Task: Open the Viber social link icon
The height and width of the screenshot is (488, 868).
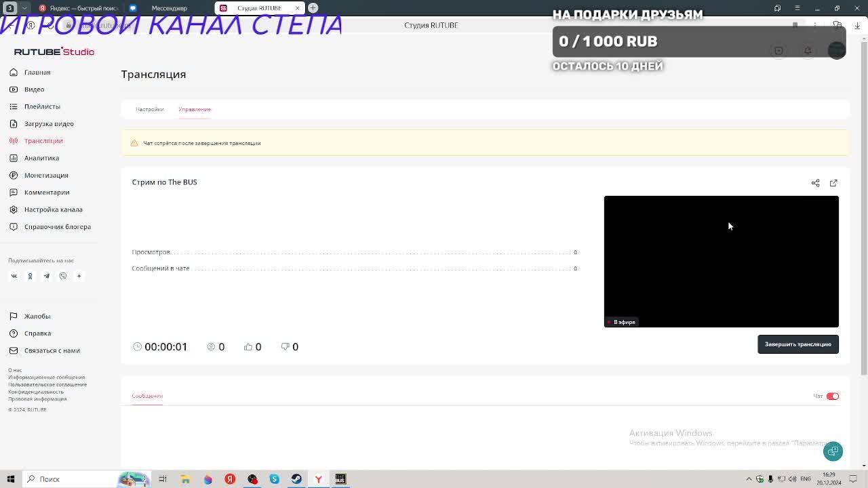Action: [x=62, y=276]
